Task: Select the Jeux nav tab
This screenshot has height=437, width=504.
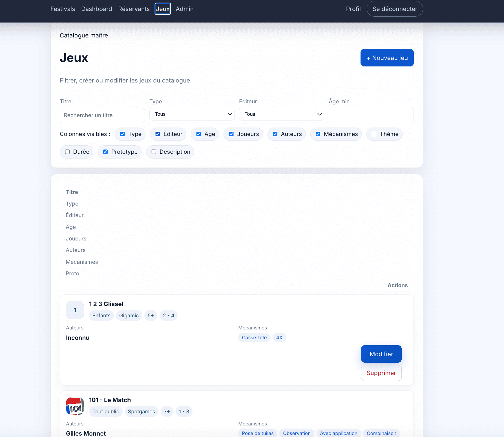Action: (x=163, y=9)
